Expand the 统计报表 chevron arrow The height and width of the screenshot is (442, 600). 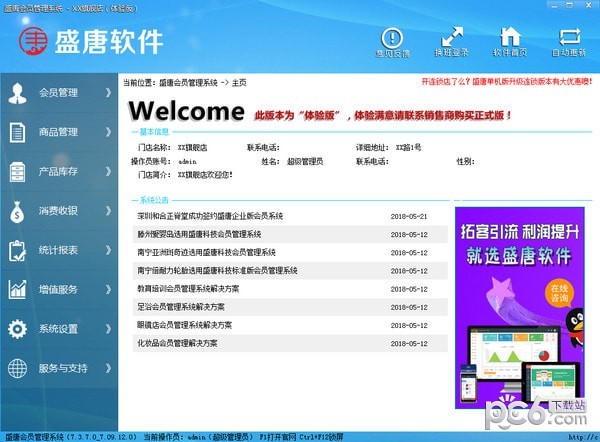pos(108,250)
